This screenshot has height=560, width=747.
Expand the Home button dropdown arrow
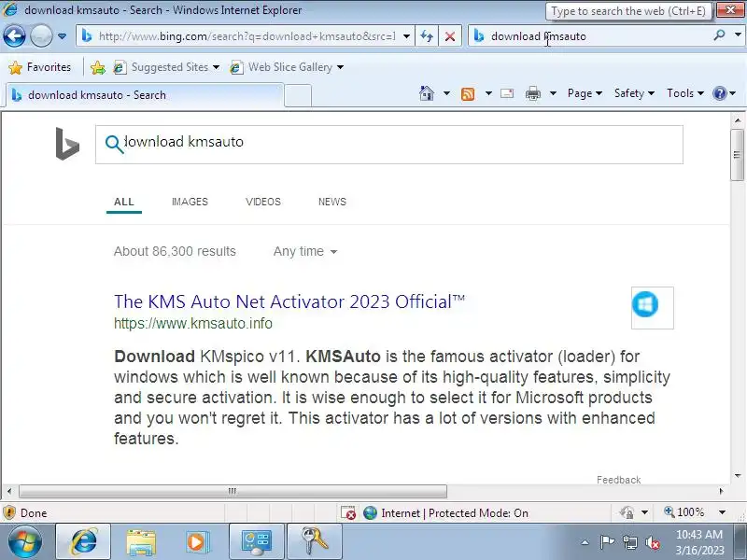pos(446,93)
